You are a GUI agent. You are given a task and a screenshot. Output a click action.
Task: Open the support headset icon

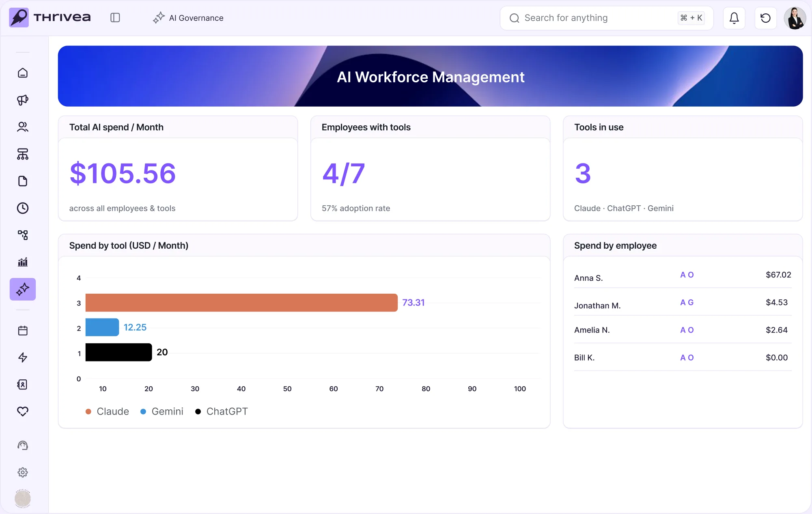point(23,445)
